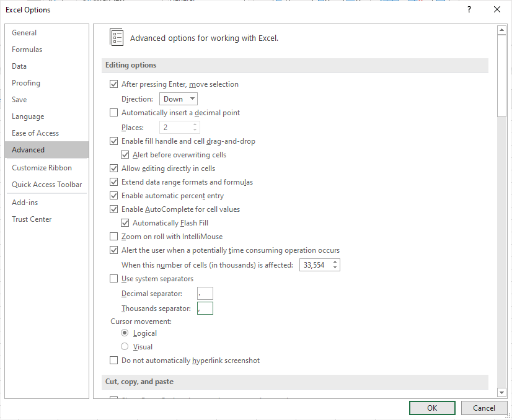Confirm changes with OK
Screen dimensions: 512x420
pyautogui.click(x=431, y=408)
